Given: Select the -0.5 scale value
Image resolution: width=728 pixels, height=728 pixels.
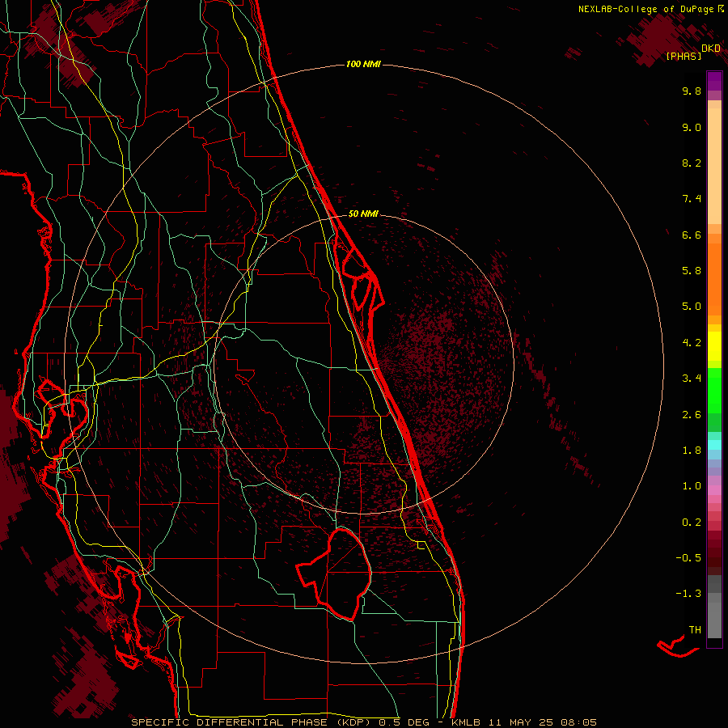Looking at the screenshot, I should tap(688, 558).
